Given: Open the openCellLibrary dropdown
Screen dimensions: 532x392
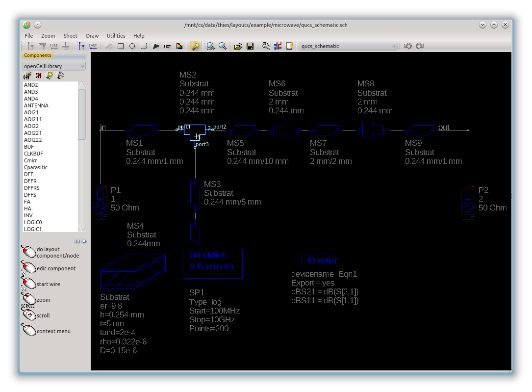Looking at the screenshot, I should (x=54, y=66).
